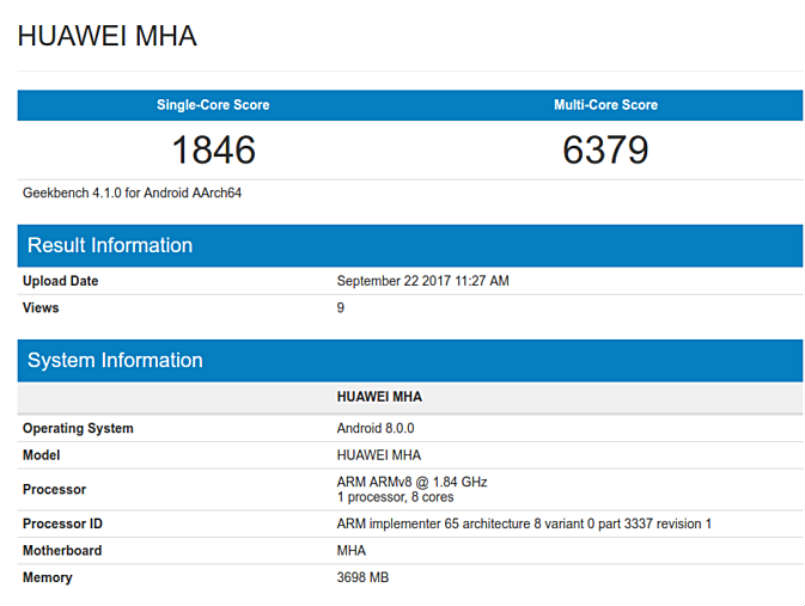The image size is (805, 606).
Task: Click the date September 22 2017 11:27 AM
Action: pyautogui.click(x=423, y=281)
